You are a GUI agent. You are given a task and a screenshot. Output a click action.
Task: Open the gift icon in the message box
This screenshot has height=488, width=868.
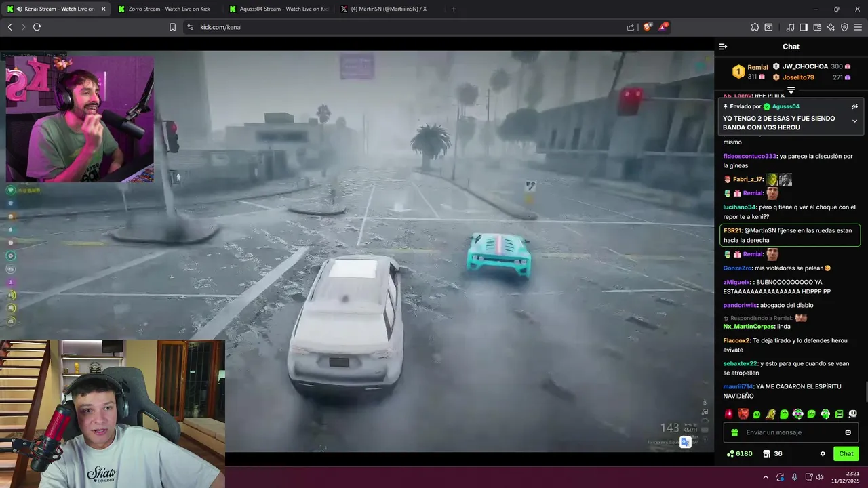[734, 432]
